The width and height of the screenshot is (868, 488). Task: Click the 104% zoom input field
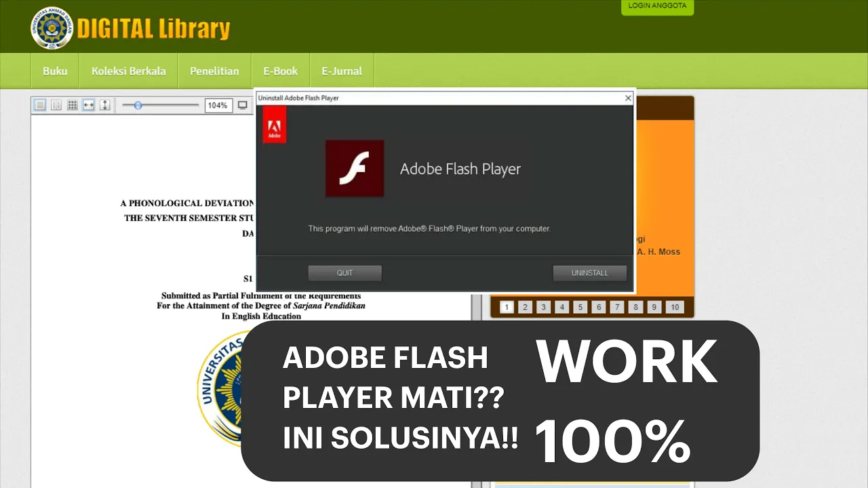click(x=218, y=105)
